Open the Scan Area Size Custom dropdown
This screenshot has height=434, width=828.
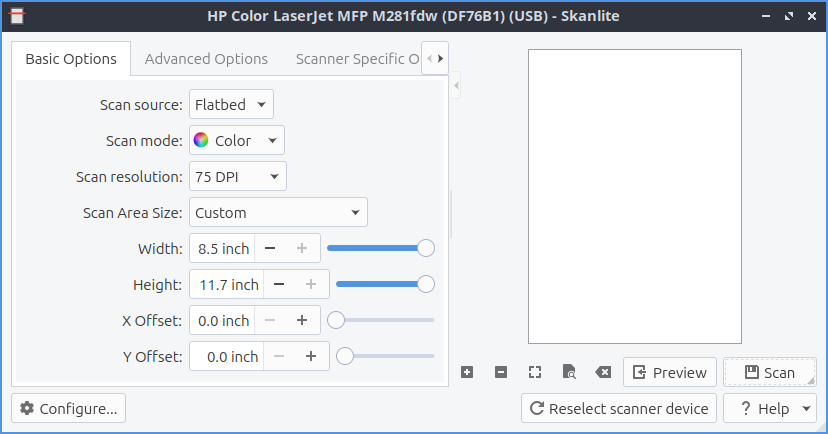[x=278, y=212]
